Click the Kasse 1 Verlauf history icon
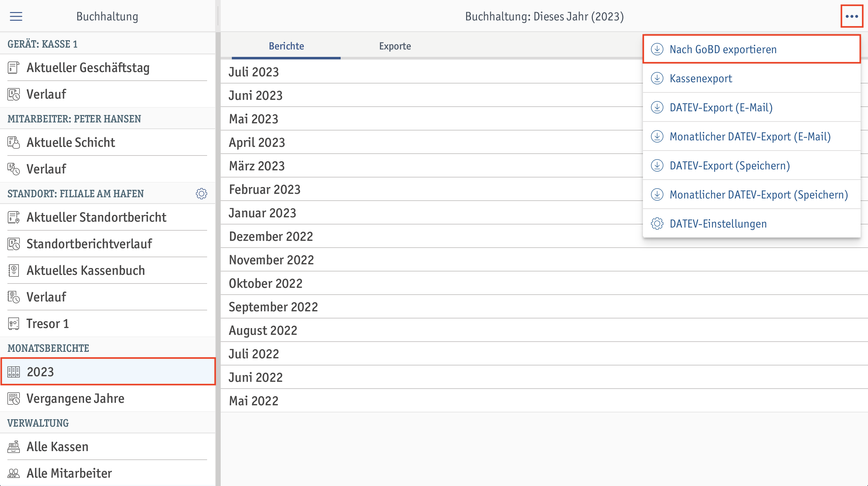The width and height of the screenshot is (868, 486). coord(14,94)
